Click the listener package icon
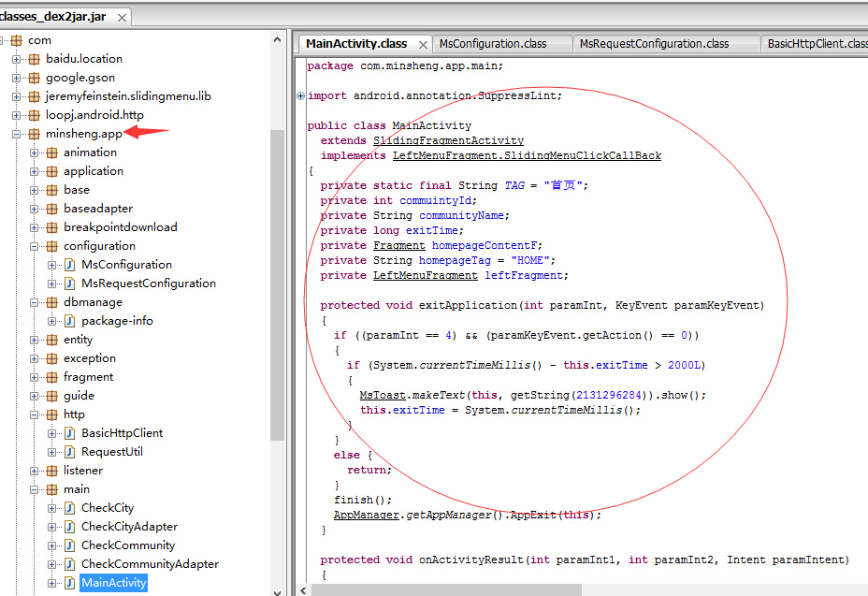The width and height of the screenshot is (868, 596). [x=52, y=472]
